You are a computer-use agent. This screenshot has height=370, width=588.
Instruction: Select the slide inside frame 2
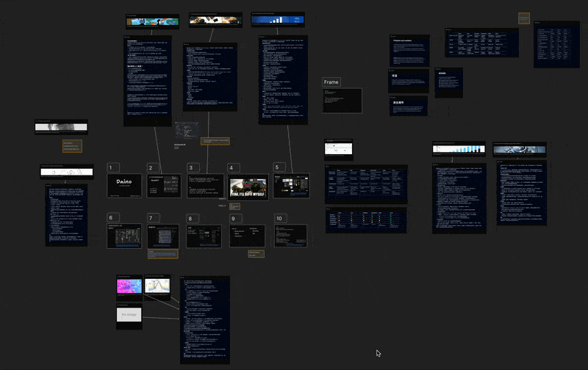[x=164, y=186]
